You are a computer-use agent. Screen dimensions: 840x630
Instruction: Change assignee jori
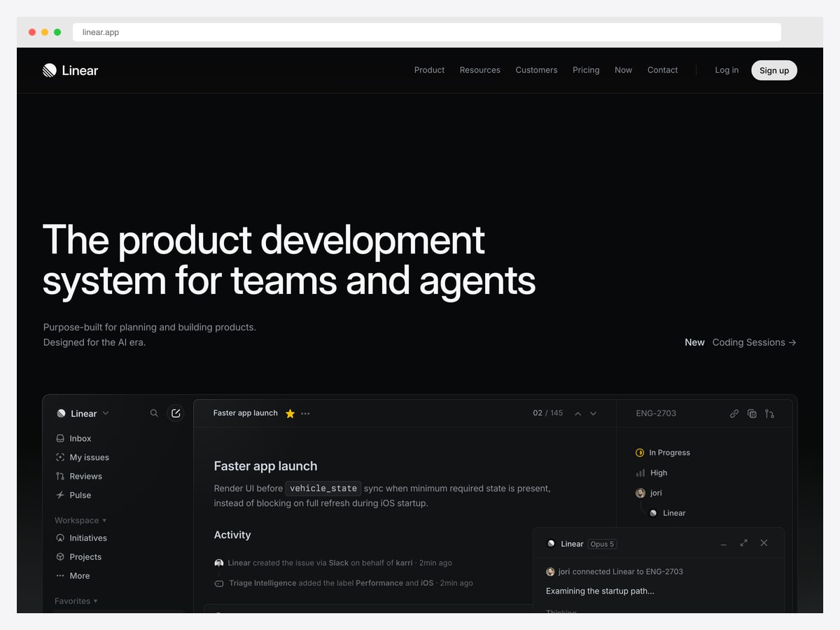click(x=648, y=493)
